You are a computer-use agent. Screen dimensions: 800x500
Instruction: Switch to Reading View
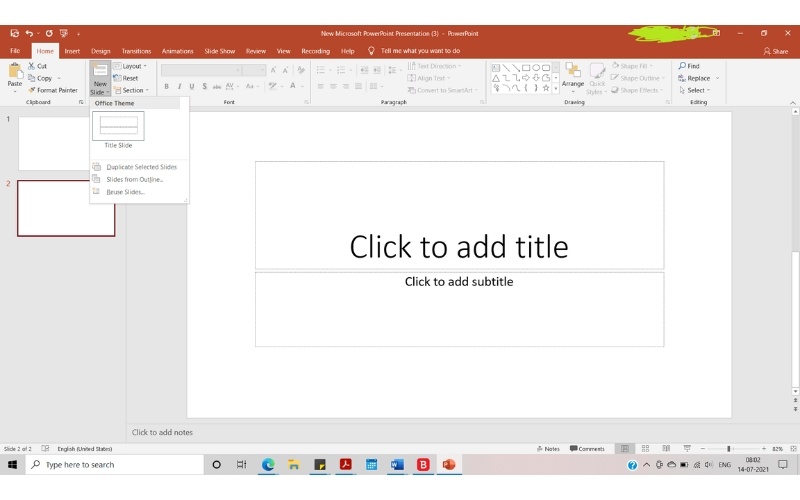coord(666,448)
